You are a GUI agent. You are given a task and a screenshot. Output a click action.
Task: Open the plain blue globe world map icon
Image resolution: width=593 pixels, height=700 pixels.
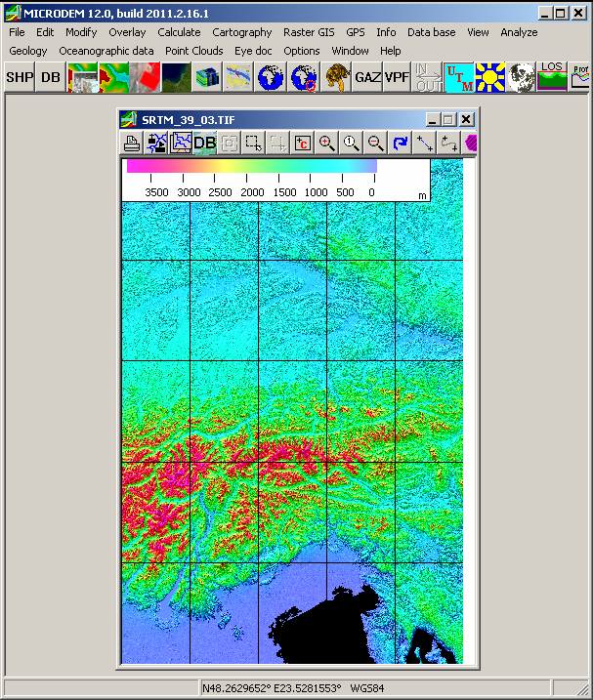[x=271, y=77]
